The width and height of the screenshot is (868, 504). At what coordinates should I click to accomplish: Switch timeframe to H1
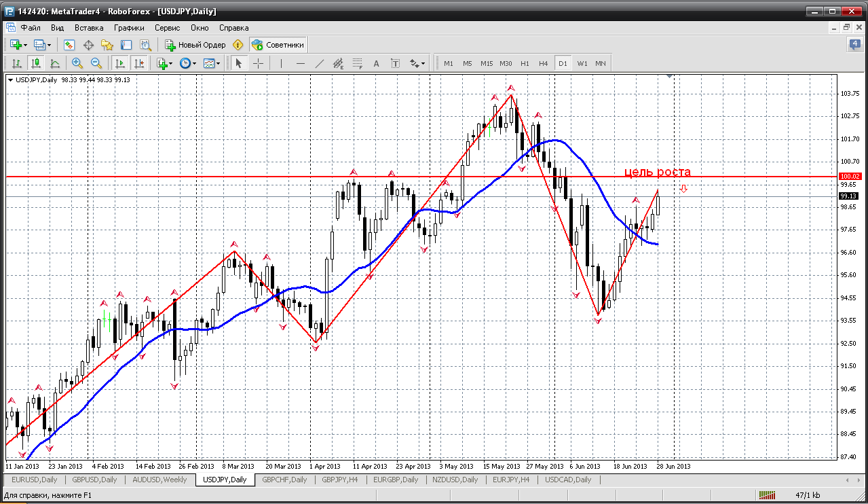pos(525,63)
